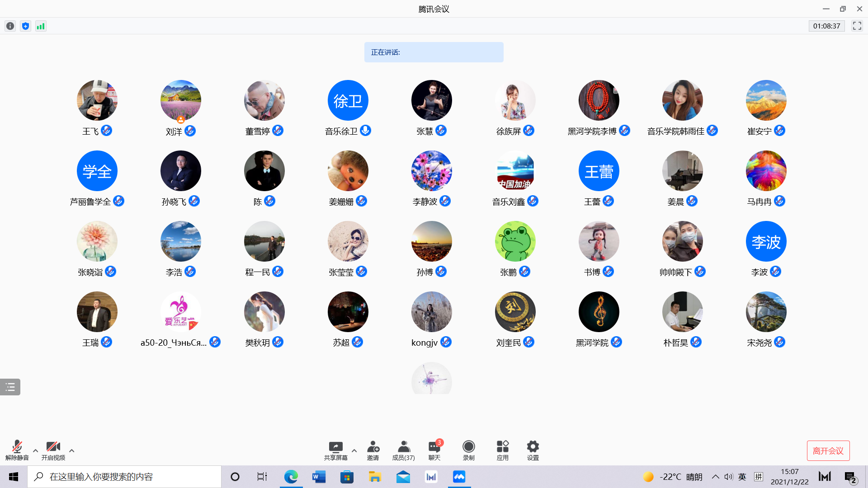Click the 离开会议 leave button
The height and width of the screenshot is (488, 868).
pos(828,450)
